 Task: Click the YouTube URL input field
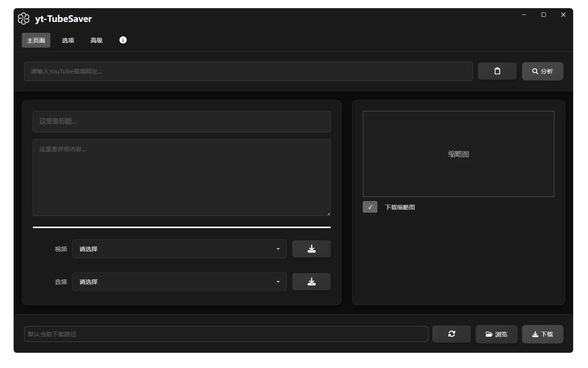pyautogui.click(x=248, y=71)
